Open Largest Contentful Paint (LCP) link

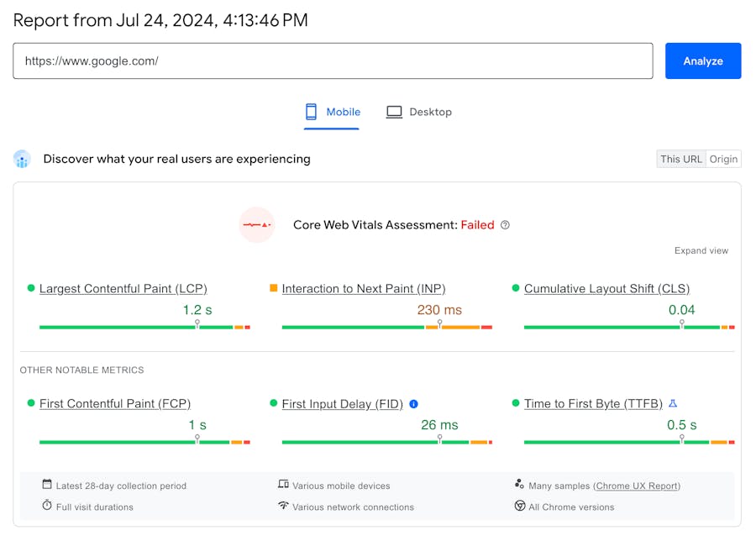[x=123, y=288]
